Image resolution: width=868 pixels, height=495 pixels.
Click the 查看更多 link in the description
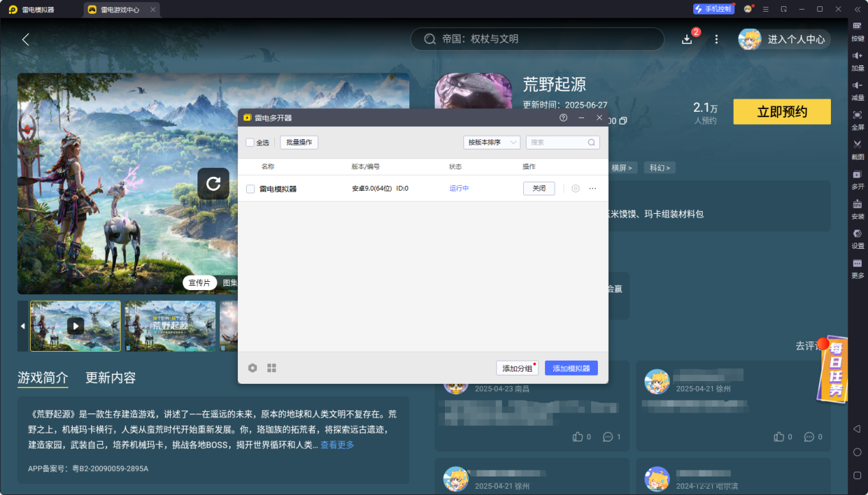pyautogui.click(x=337, y=445)
